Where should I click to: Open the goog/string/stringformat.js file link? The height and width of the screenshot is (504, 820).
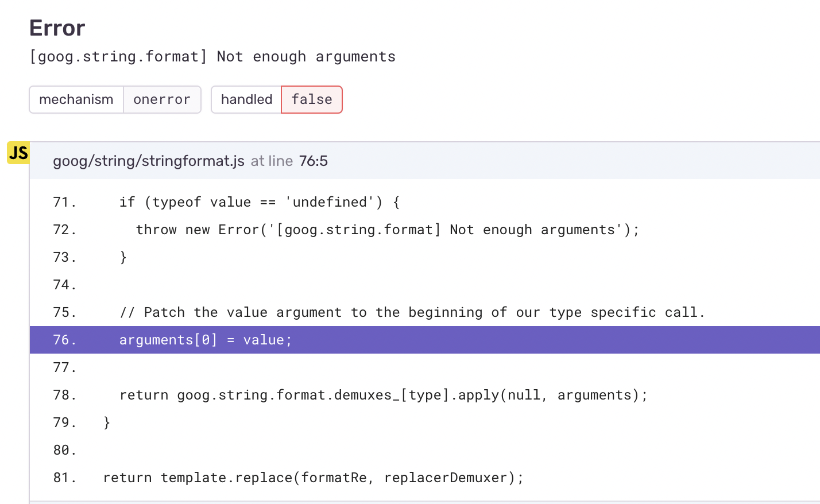click(148, 161)
